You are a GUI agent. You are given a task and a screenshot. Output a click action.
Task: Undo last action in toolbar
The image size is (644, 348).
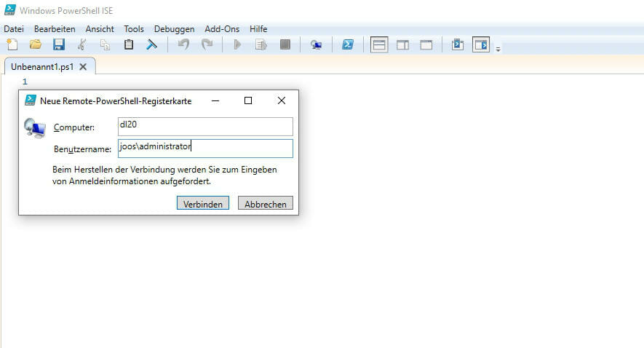(x=183, y=44)
